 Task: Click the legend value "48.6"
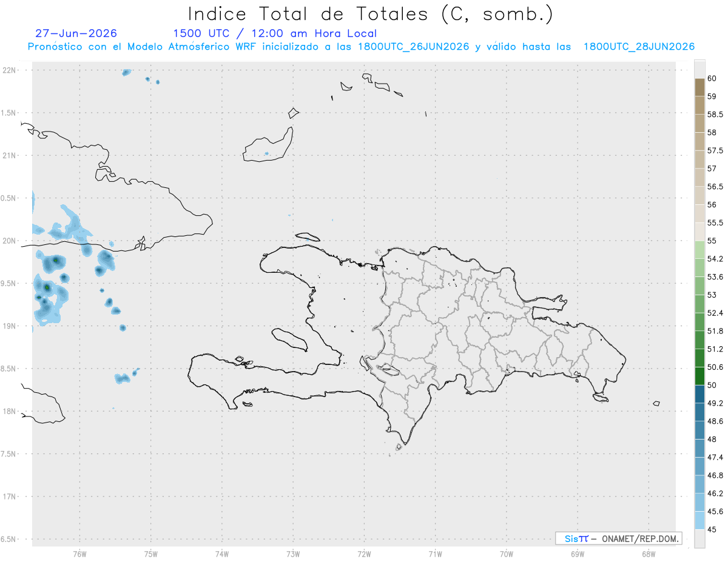coord(715,421)
